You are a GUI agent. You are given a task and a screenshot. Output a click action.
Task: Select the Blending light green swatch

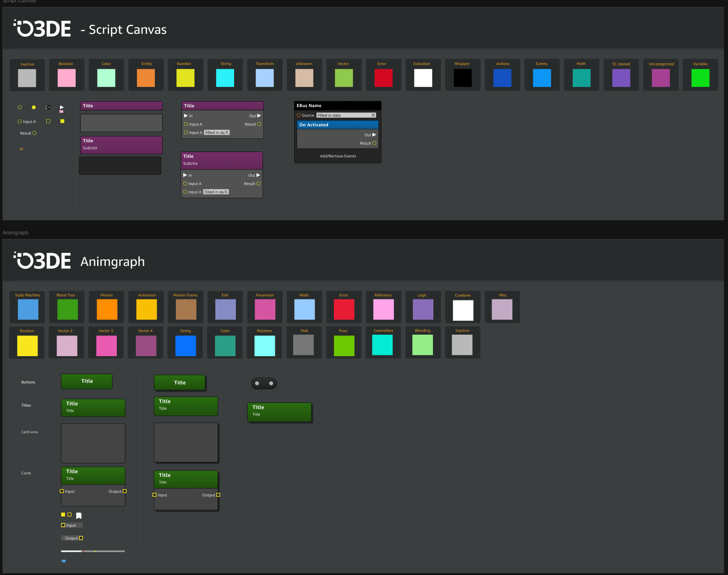(x=423, y=345)
